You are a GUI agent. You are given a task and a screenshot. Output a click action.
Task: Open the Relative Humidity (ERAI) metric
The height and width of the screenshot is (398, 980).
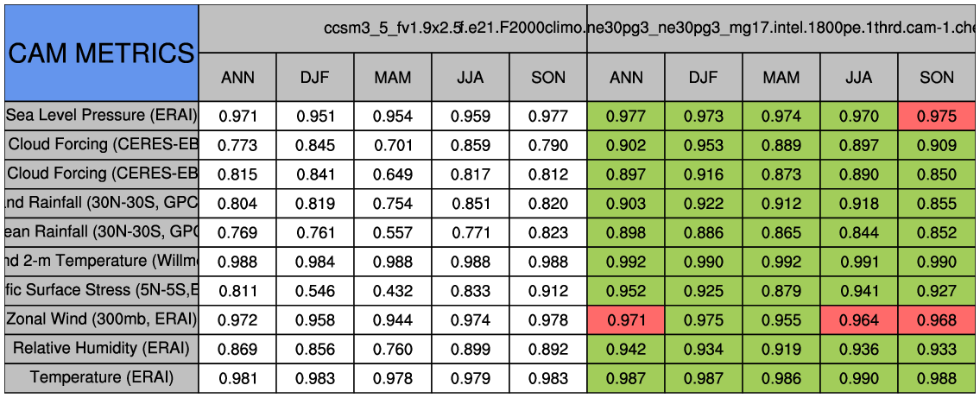[101, 349]
